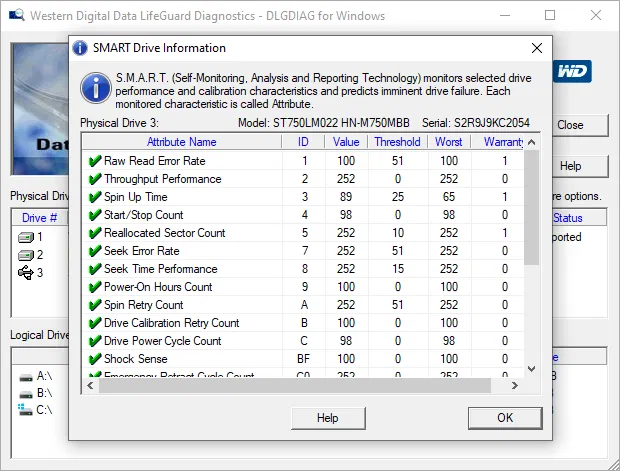Image resolution: width=620 pixels, height=471 pixels.
Task: Click the horizontal scrollbar thumb
Action: [x=295, y=386]
